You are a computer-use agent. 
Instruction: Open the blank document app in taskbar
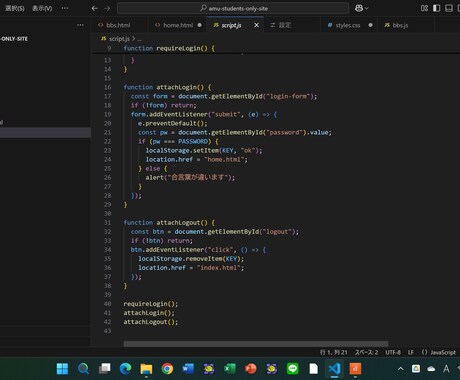point(314,369)
